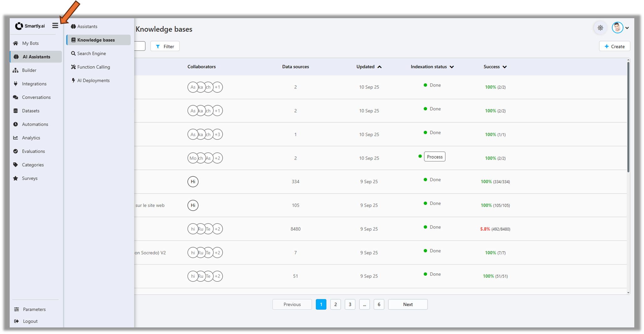Select the Knowledge bases submenu item
Screen dimensions: 644x334
98,40
